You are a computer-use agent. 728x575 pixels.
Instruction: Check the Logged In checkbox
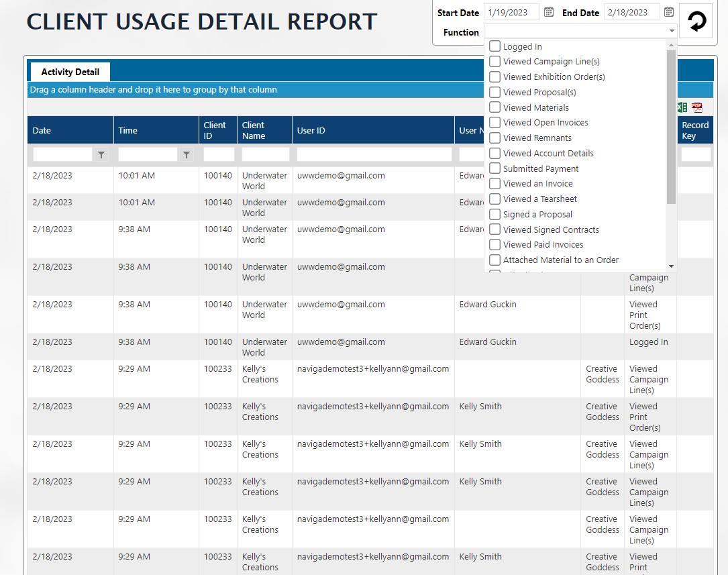point(495,46)
